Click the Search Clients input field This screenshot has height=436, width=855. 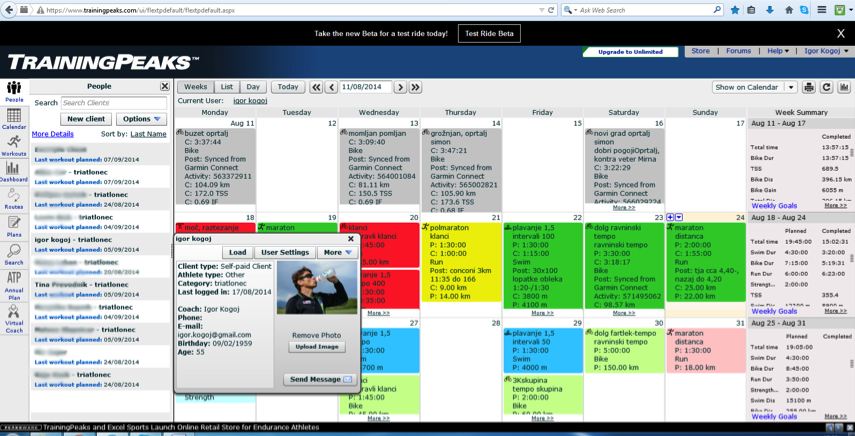click(113, 103)
